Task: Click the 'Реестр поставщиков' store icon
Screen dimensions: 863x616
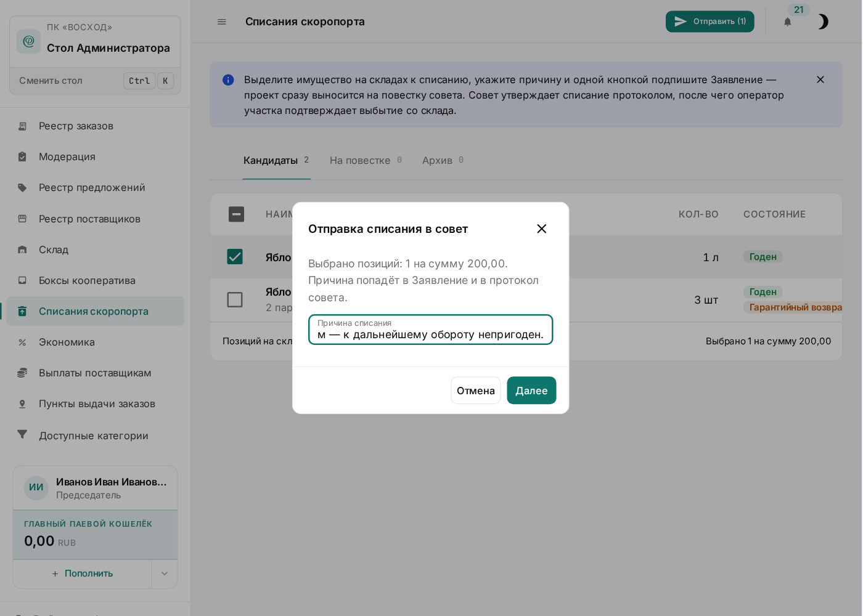Action: point(22,219)
